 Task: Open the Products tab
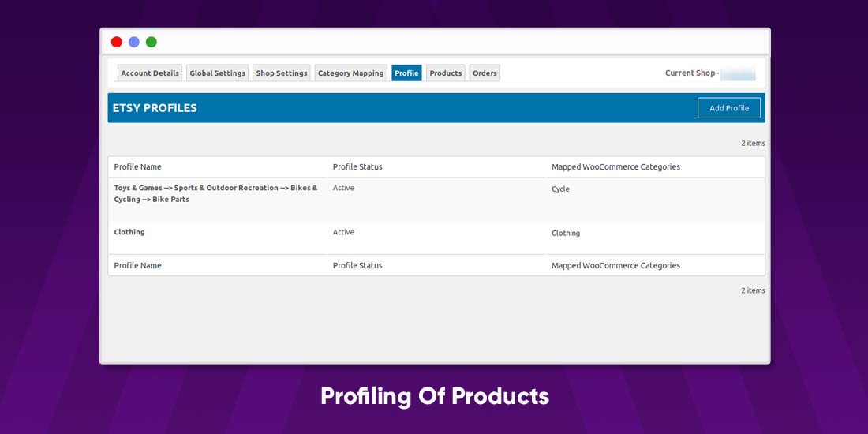tap(446, 73)
